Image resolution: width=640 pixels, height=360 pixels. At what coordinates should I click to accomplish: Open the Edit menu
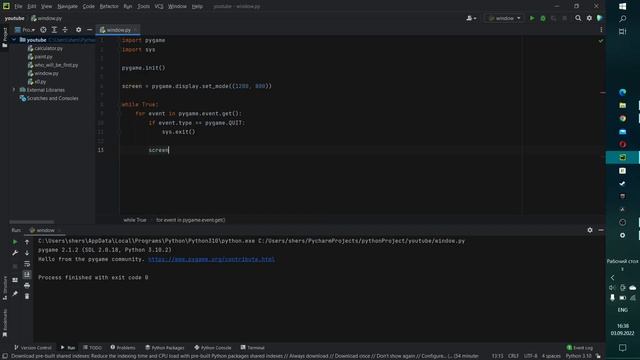pyautogui.click(x=32, y=7)
